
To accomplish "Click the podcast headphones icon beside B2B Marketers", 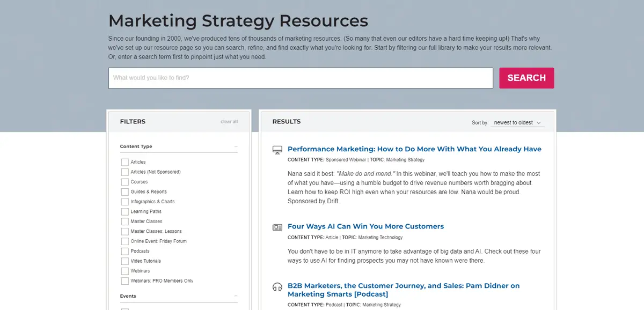I will point(277,287).
